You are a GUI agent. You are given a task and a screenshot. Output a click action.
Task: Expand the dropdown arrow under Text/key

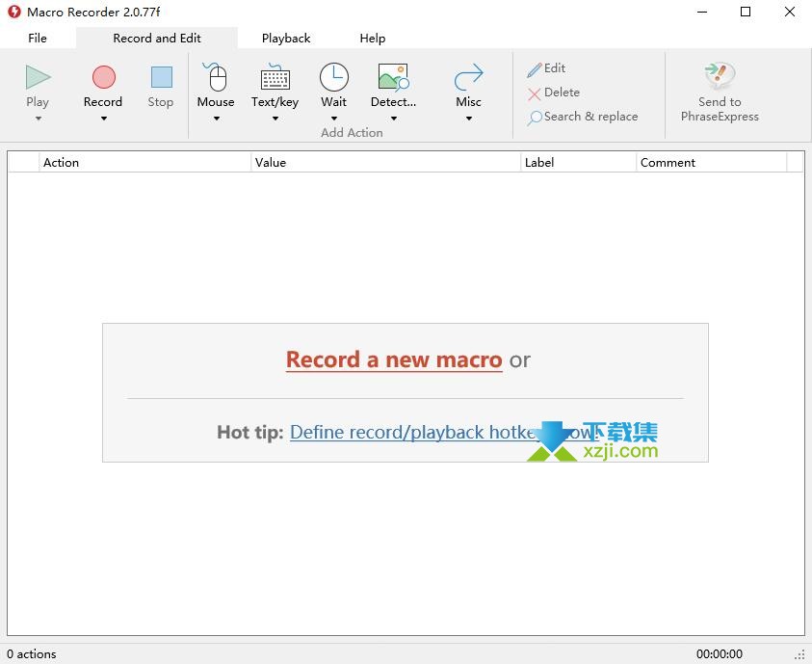275,119
